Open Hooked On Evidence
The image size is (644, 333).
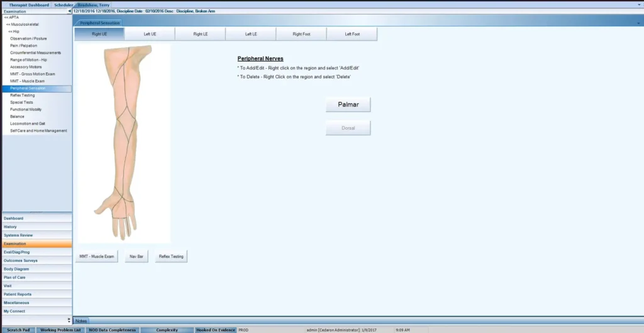coord(216,330)
